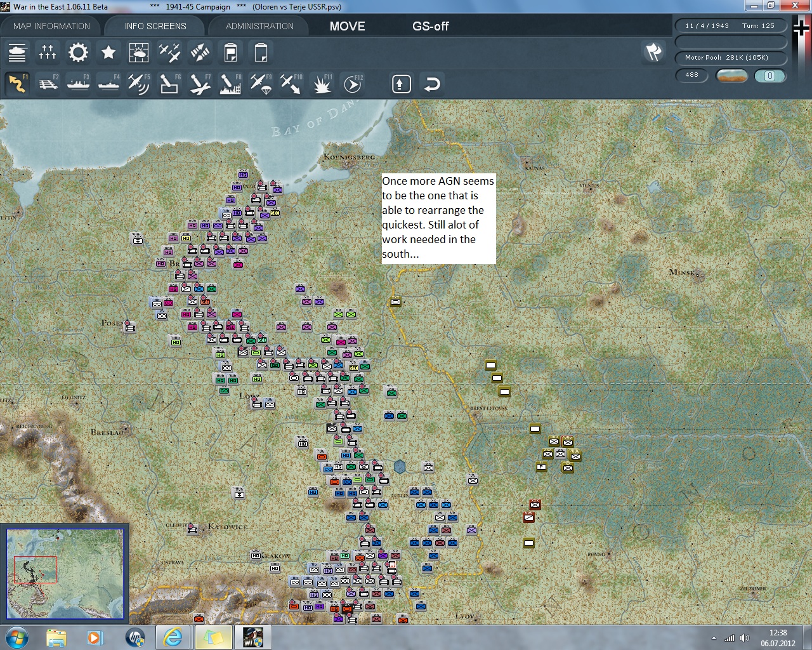Image resolution: width=812 pixels, height=650 pixels.
Task: Select Air transfer mode F10 icon
Action: click(x=291, y=84)
